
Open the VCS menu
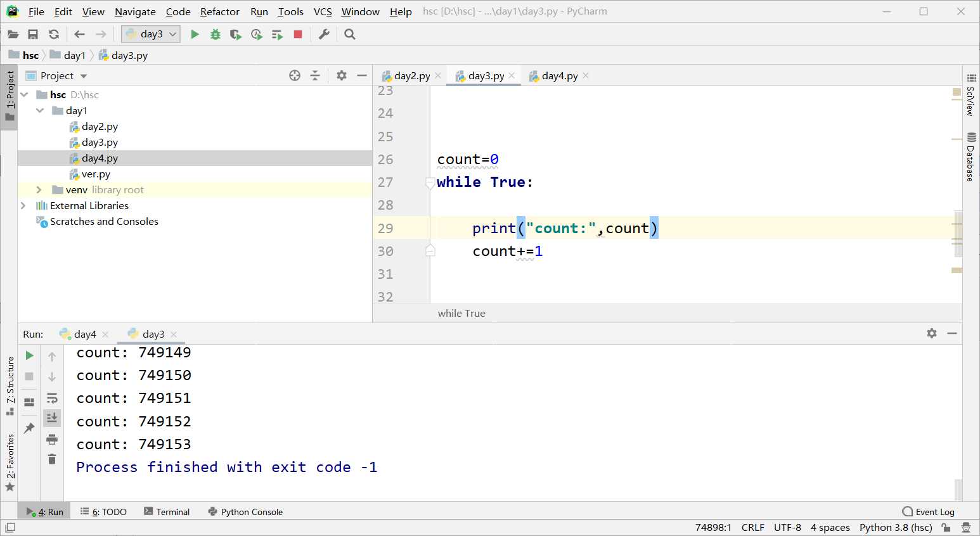(323, 11)
